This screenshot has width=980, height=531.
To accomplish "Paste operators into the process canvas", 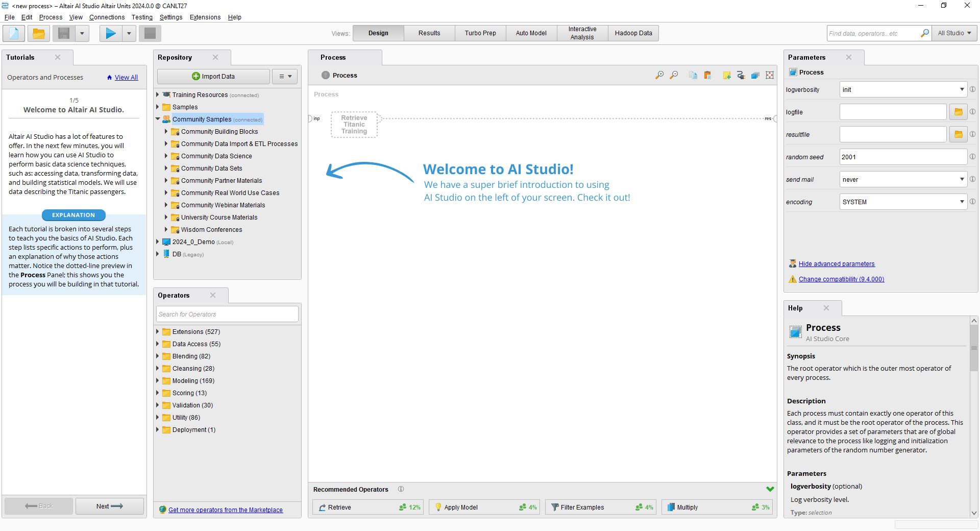I will click(x=708, y=75).
